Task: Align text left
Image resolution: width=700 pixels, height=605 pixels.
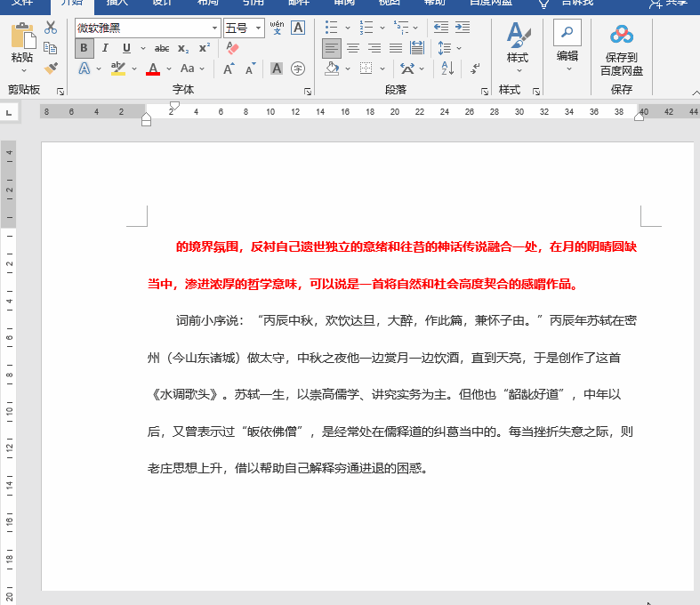Action: click(332, 48)
